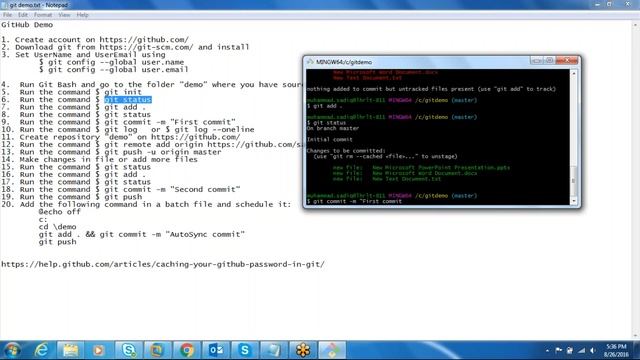Open File Explorer from the taskbar
Viewport: 640px width, 360px height.
click(x=70, y=350)
